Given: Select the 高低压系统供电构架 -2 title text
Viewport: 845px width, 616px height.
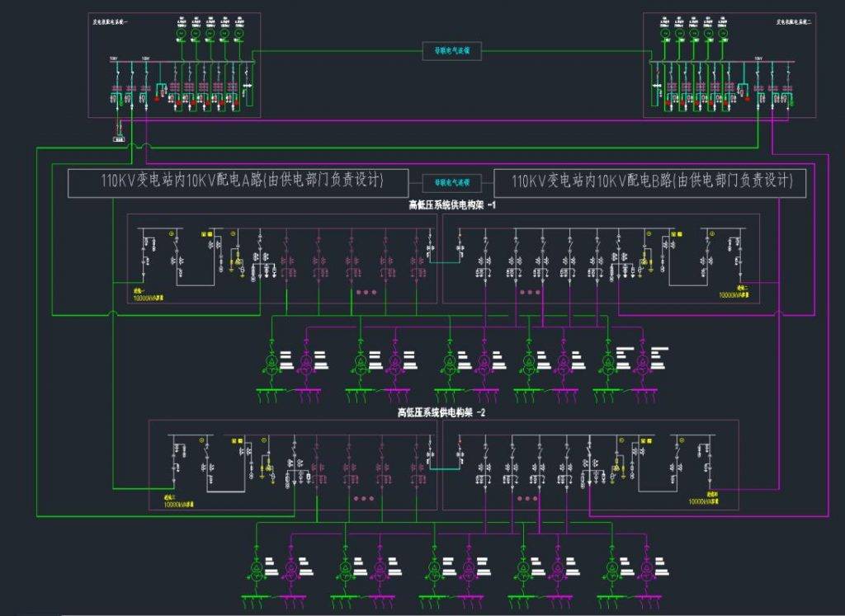Looking at the screenshot, I should (x=441, y=412).
